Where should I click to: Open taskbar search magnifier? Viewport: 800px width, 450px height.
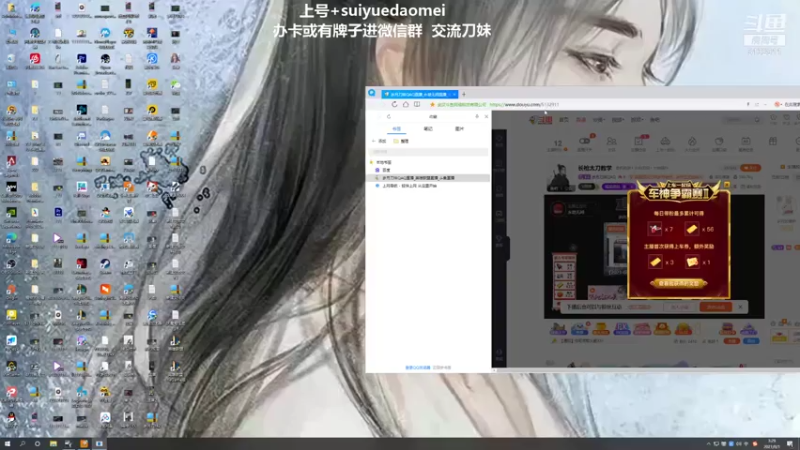(22, 444)
